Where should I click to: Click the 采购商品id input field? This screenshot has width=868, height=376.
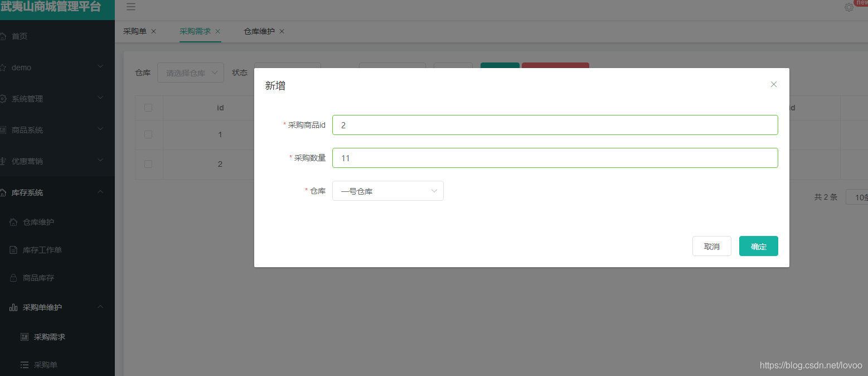pyautogui.click(x=555, y=125)
